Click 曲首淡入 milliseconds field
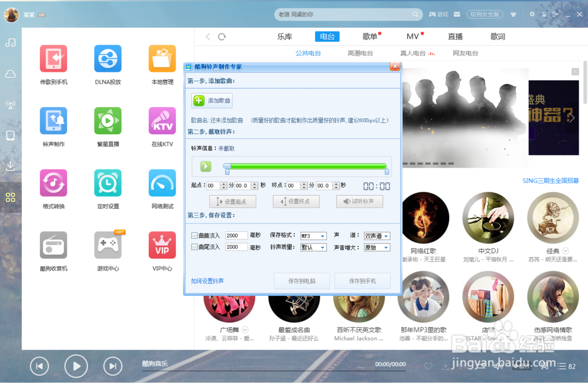 [236, 235]
